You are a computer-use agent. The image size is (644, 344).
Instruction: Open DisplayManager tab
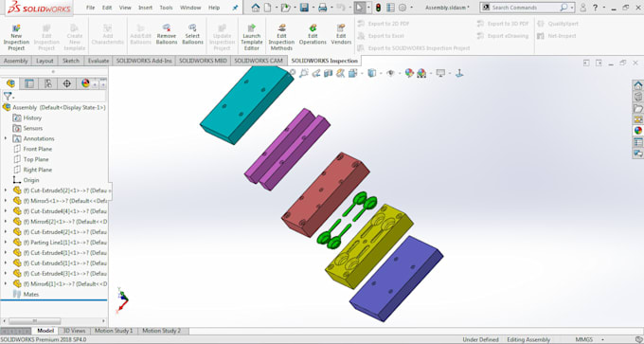coord(85,83)
